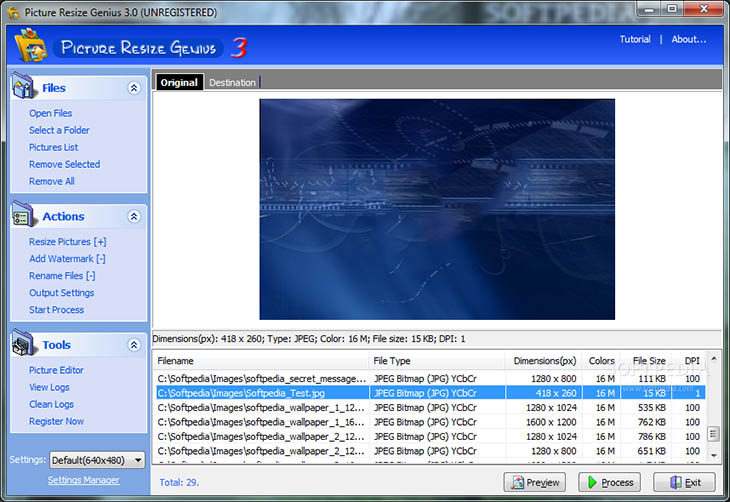730x502 pixels.
Task: Click the file list scroll down arrow
Action: [713, 455]
